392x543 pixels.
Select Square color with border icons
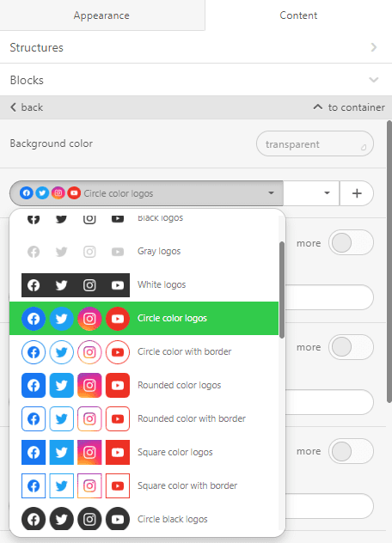pos(144,485)
